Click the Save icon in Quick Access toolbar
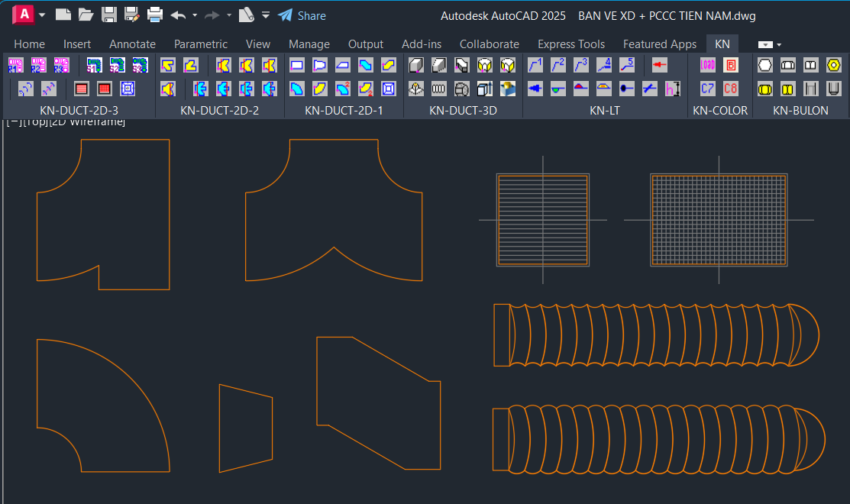 point(109,15)
